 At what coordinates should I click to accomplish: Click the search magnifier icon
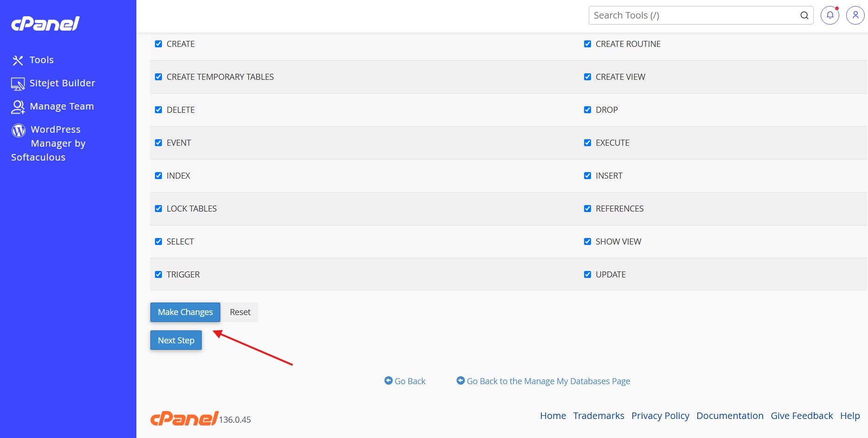pyautogui.click(x=804, y=15)
